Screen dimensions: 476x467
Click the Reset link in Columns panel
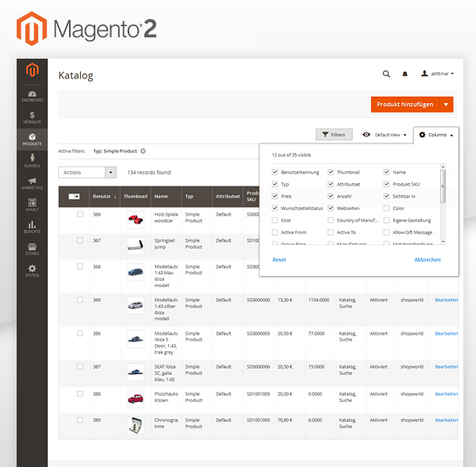279,260
